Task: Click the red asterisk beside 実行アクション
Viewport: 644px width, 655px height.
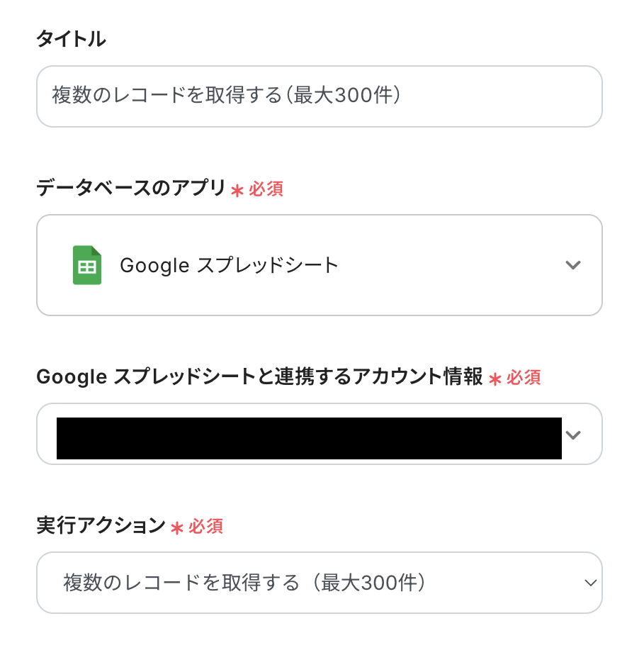Action: point(177,527)
